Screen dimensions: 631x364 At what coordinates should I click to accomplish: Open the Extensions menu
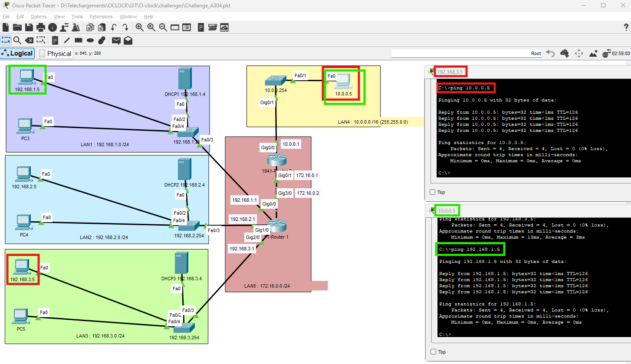pos(101,16)
